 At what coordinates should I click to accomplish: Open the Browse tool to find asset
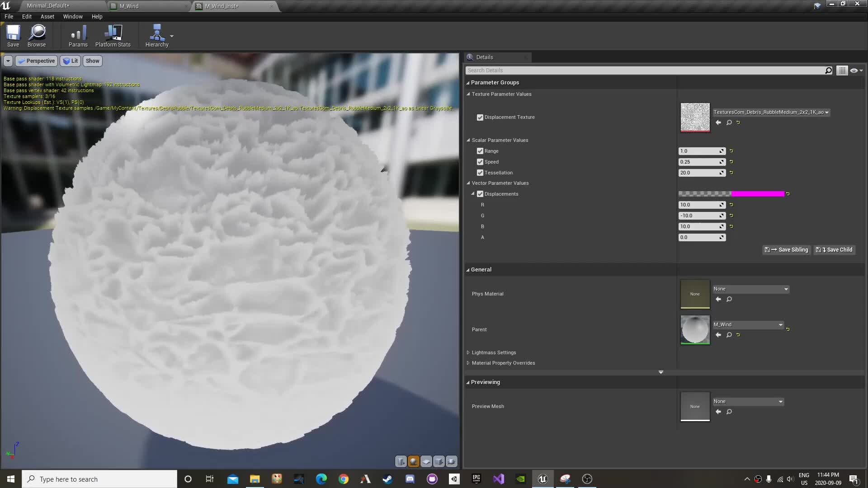coord(36,35)
